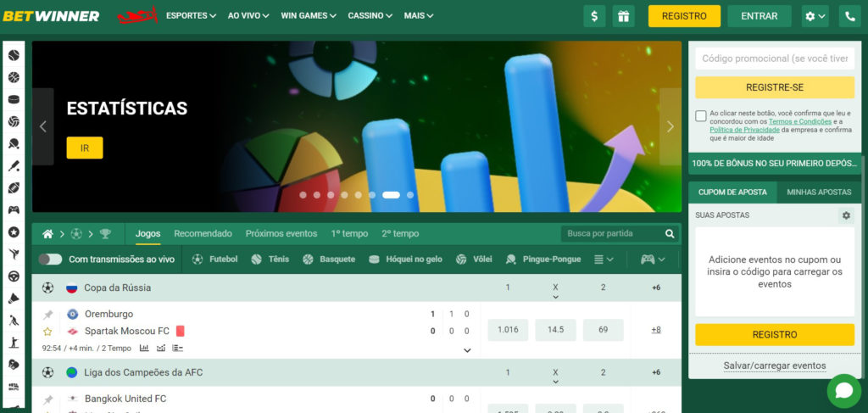Select the boxing glove sidebar icon

[x=14, y=365]
